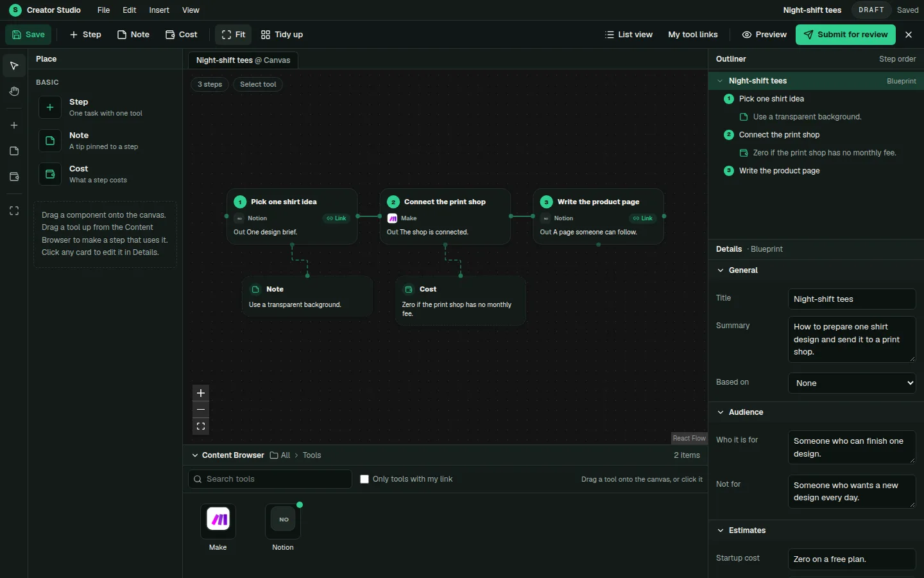Click the Fit toolbar button
Image resolution: width=924 pixels, height=578 pixels.
tap(234, 35)
